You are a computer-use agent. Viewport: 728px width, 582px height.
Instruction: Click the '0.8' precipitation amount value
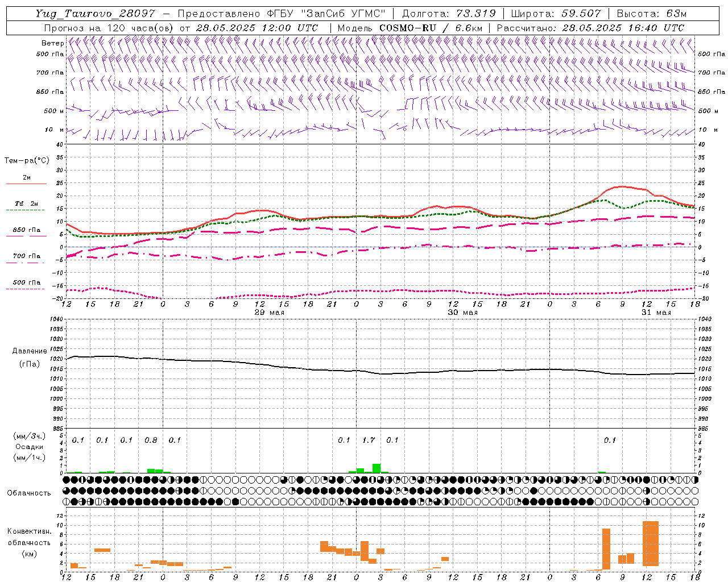(x=151, y=440)
